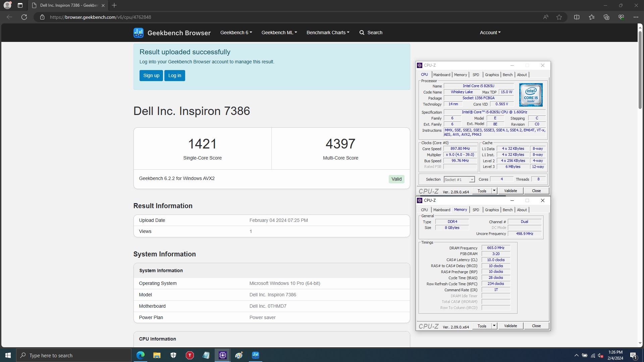The height and width of the screenshot is (362, 644).
Task: Click the 4397 multi-core score
Action: pyautogui.click(x=340, y=144)
